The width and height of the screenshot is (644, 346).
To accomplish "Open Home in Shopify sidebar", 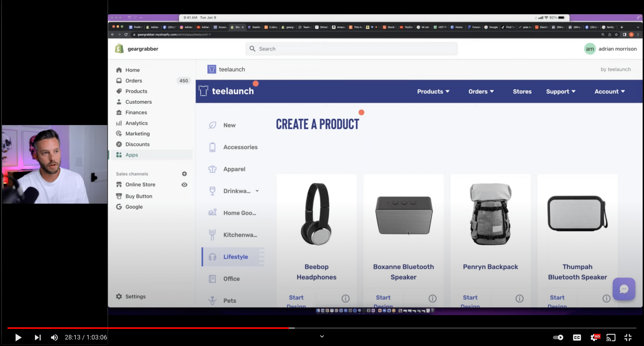I will tap(132, 70).
